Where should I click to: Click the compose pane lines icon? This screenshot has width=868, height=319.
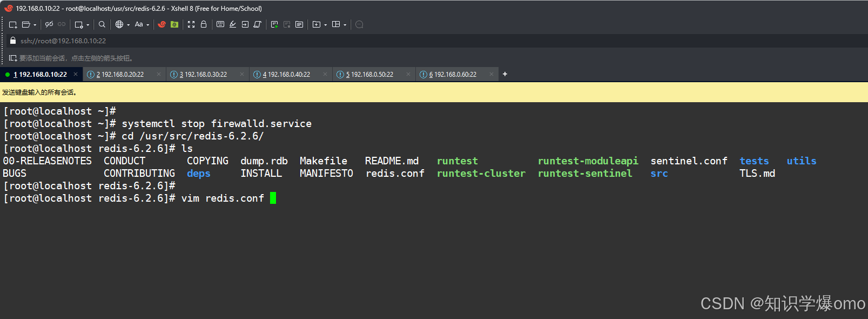tap(299, 24)
